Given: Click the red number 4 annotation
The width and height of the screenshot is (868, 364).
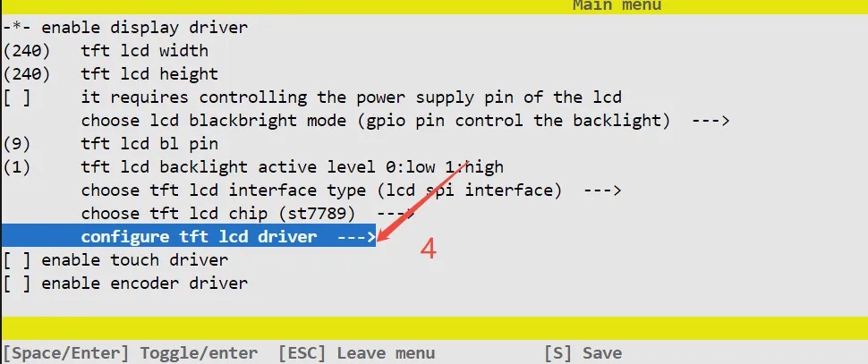Looking at the screenshot, I should (x=428, y=249).
